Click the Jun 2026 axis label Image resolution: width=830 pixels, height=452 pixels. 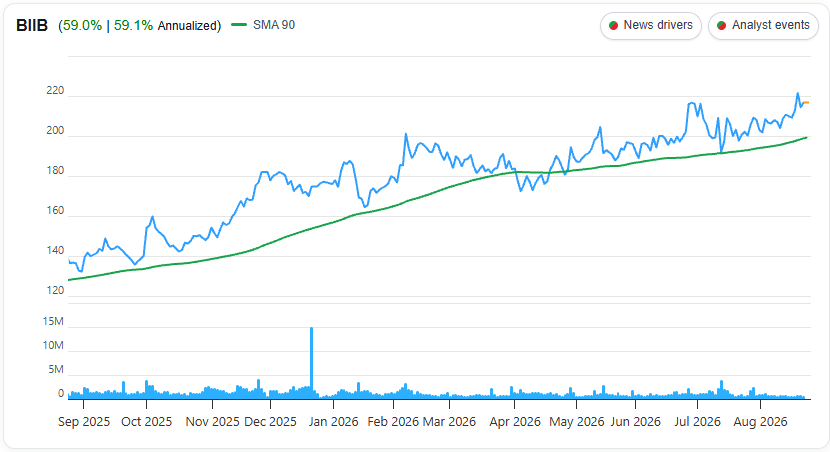pyautogui.click(x=635, y=422)
